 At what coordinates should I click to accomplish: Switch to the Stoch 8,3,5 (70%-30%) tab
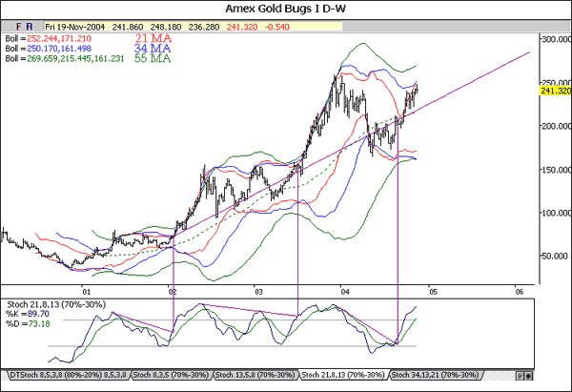(x=171, y=375)
